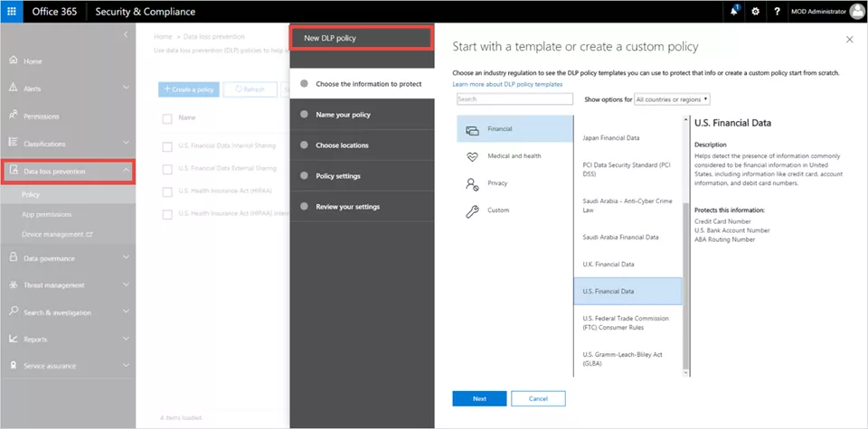Expand the Threat management chevron
The width and height of the screenshot is (868, 429).
[126, 284]
